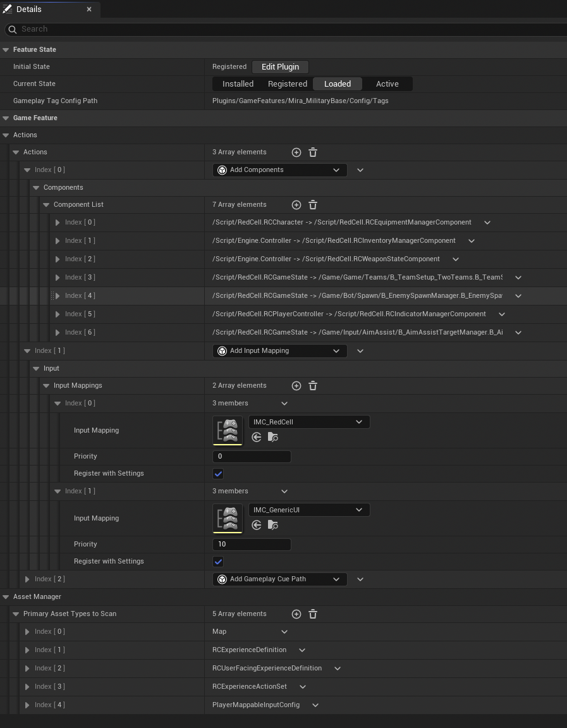The height and width of the screenshot is (728, 567).
Task: Open Add Components action class dropdown
Action: click(280, 170)
